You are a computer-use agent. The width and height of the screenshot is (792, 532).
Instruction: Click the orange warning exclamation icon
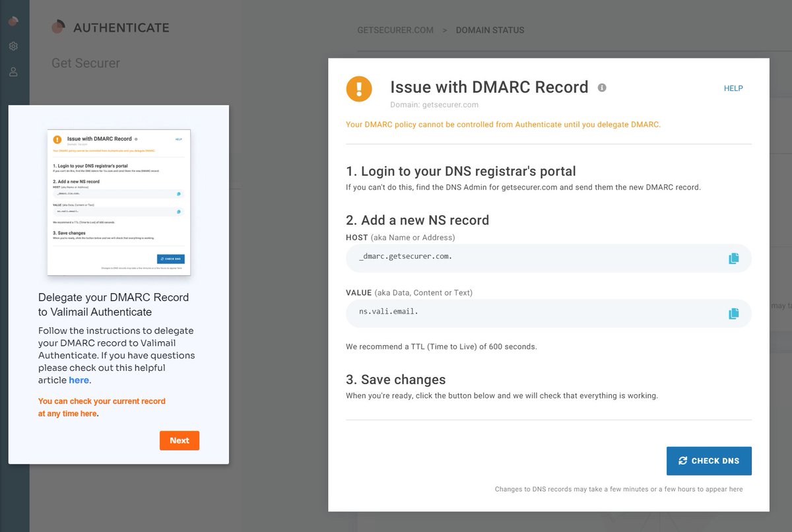[x=359, y=88]
